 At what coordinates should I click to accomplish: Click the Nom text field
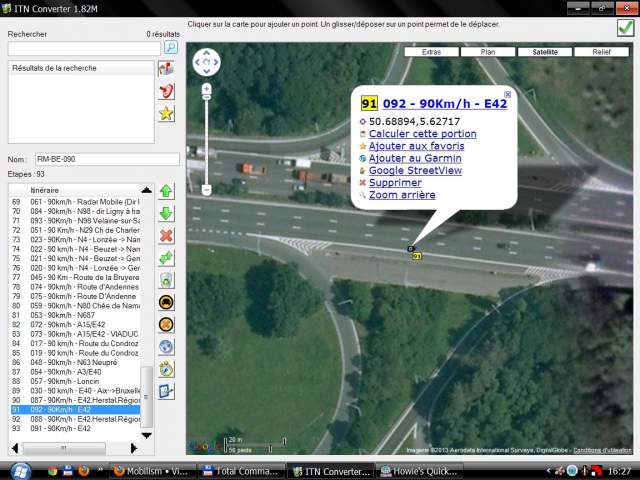(105, 159)
